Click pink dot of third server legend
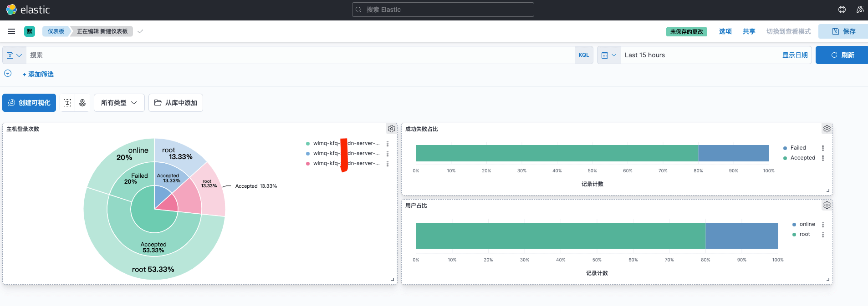Screen dimensions: 868x306 pyautogui.click(x=308, y=164)
